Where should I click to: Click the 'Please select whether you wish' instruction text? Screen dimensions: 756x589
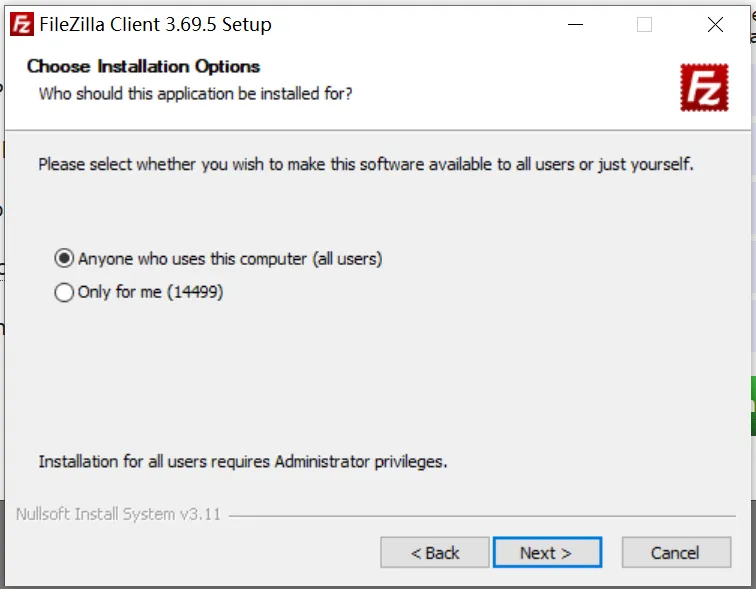[x=365, y=164]
